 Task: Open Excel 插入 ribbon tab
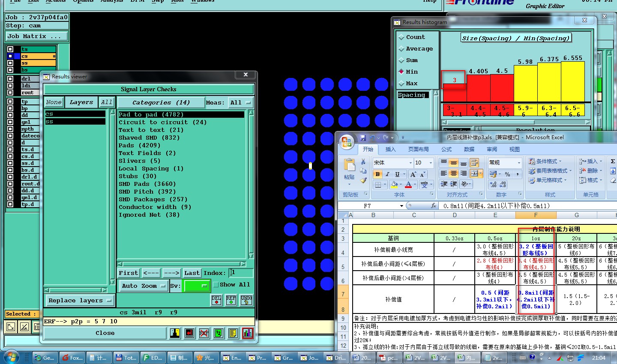click(x=390, y=149)
